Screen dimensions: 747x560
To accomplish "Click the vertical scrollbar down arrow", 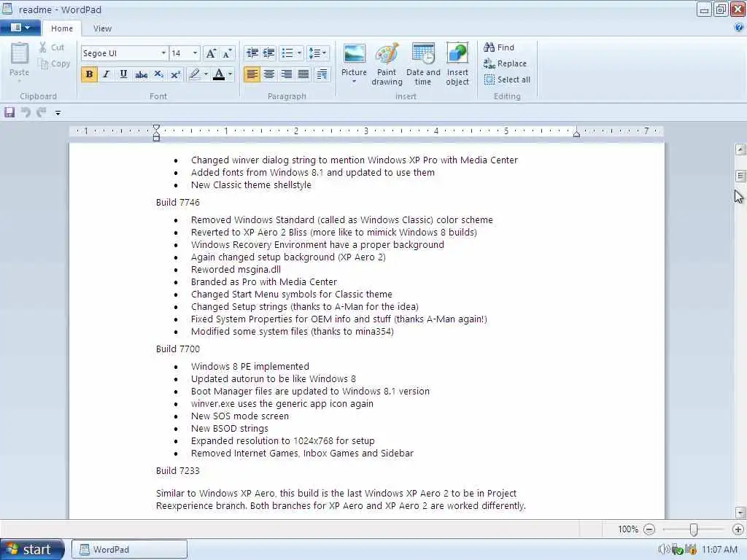I will point(740,513).
